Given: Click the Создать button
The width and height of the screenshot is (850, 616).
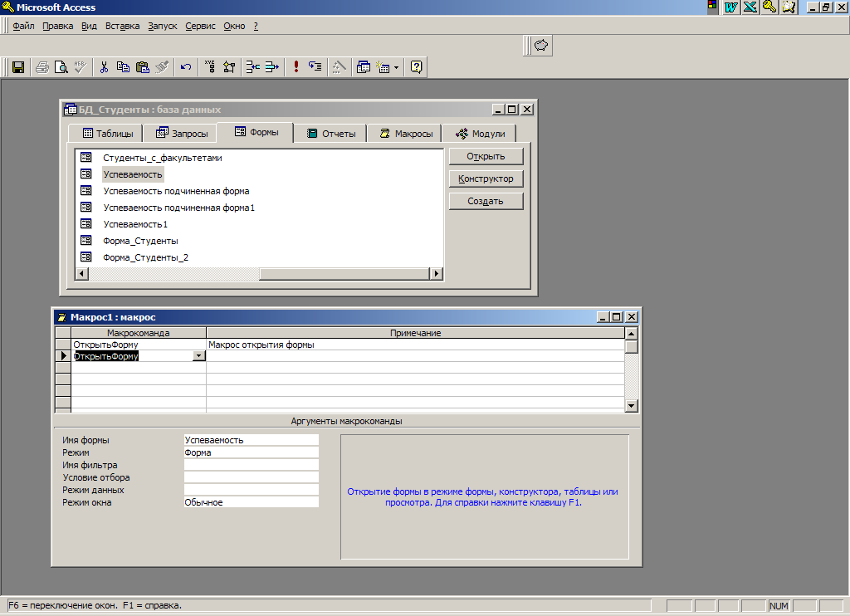Looking at the screenshot, I should pos(486,201).
